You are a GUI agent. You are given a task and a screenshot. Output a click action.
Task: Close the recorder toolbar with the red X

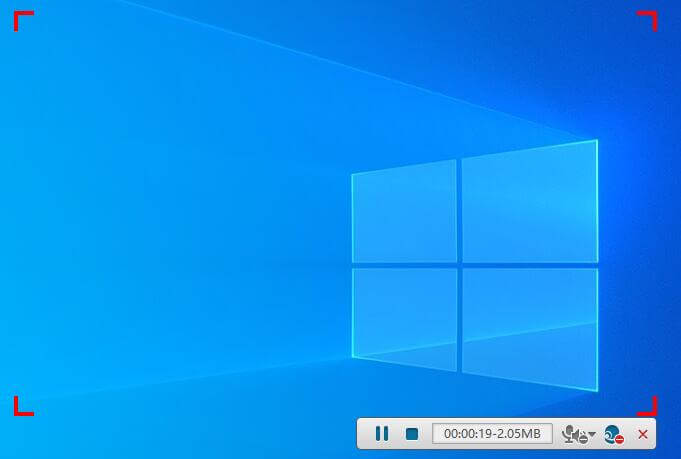(643, 434)
